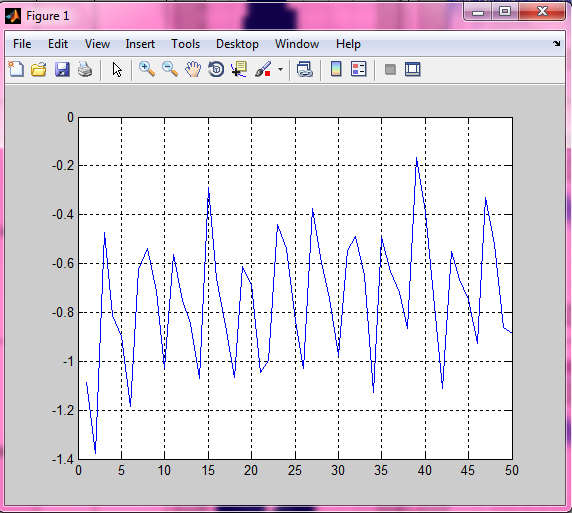572x513 pixels.
Task: Enable the Pan hand tool
Action: [193, 69]
